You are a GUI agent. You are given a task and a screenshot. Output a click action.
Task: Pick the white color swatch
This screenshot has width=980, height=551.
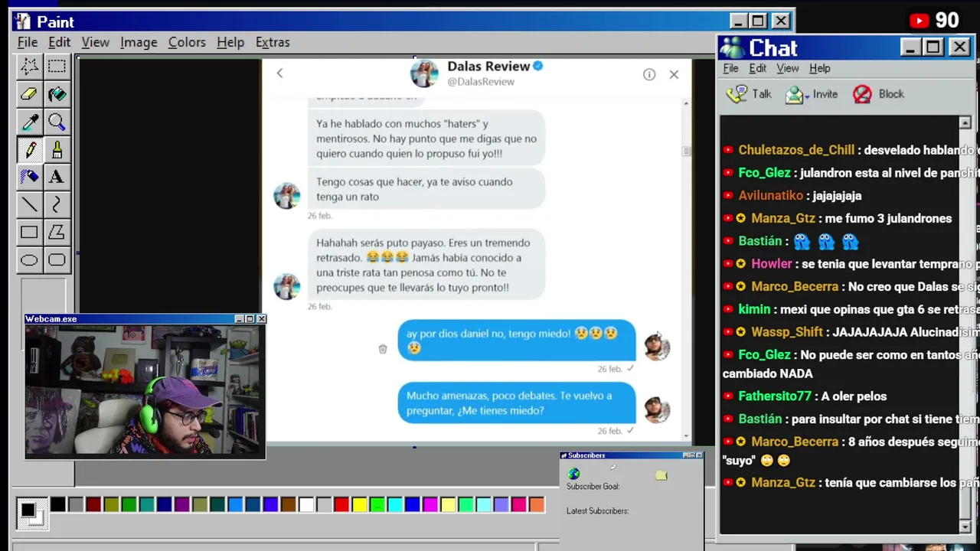point(306,504)
